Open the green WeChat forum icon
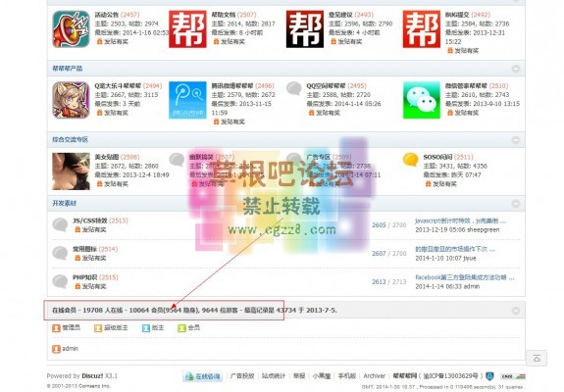The height and width of the screenshot is (392, 564). tap(422, 100)
